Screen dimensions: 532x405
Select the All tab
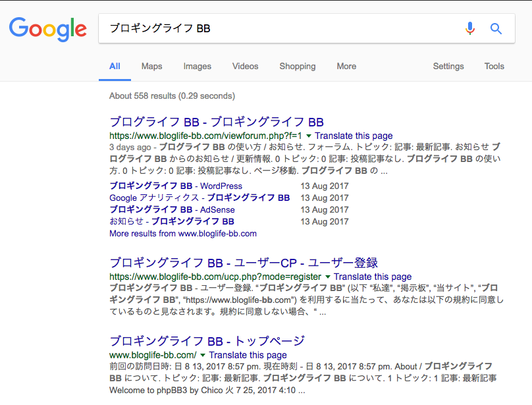tap(115, 67)
